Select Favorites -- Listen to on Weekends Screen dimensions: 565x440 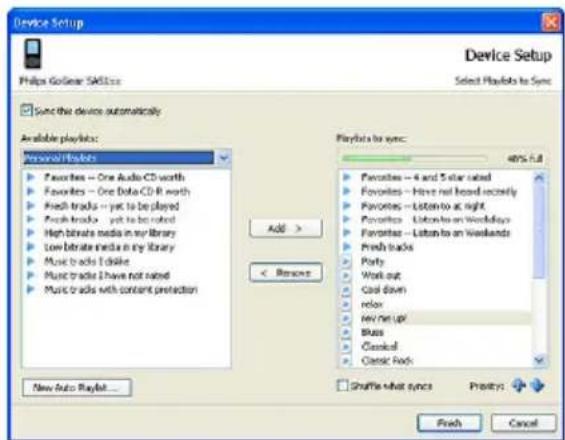click(x=436, y=233)
